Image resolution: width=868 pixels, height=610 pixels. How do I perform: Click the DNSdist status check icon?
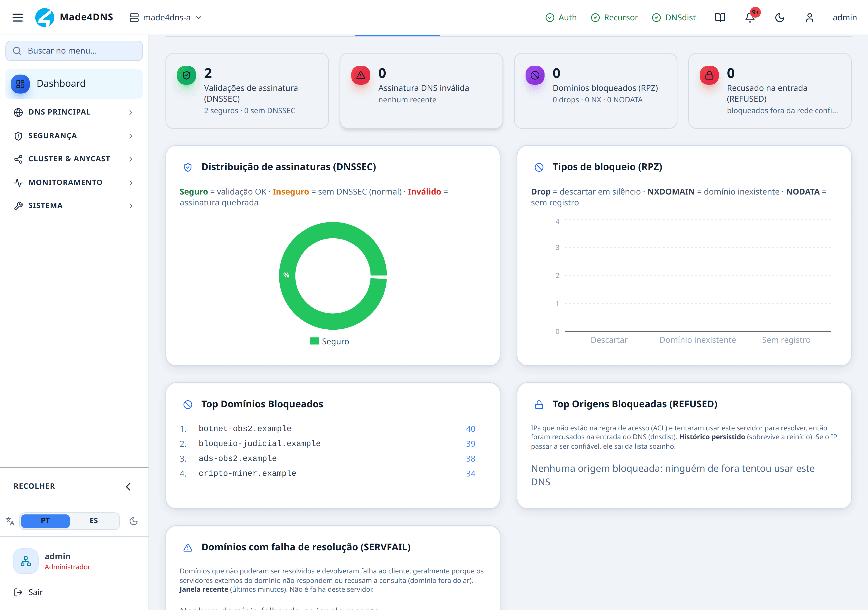point(656,17)
